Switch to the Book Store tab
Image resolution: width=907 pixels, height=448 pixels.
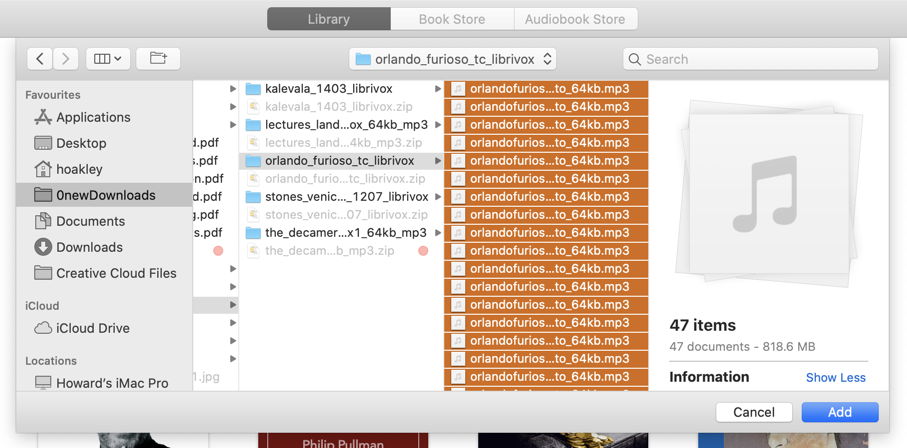coord(452,19)
